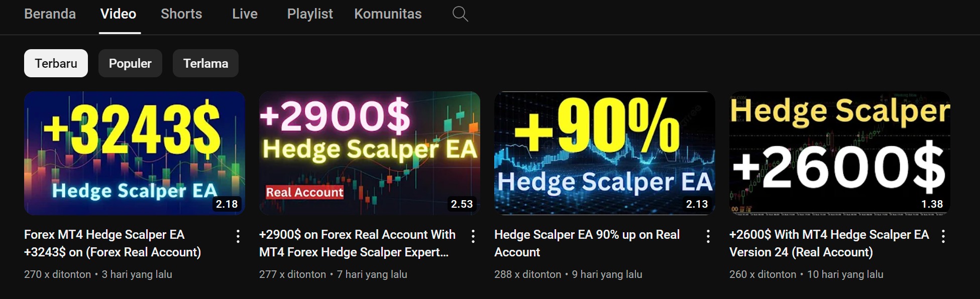The height and width of the screenshot is (299, 980).
Task: Open title link +2900$ on Forex Real Account
Action: point(357,243)
